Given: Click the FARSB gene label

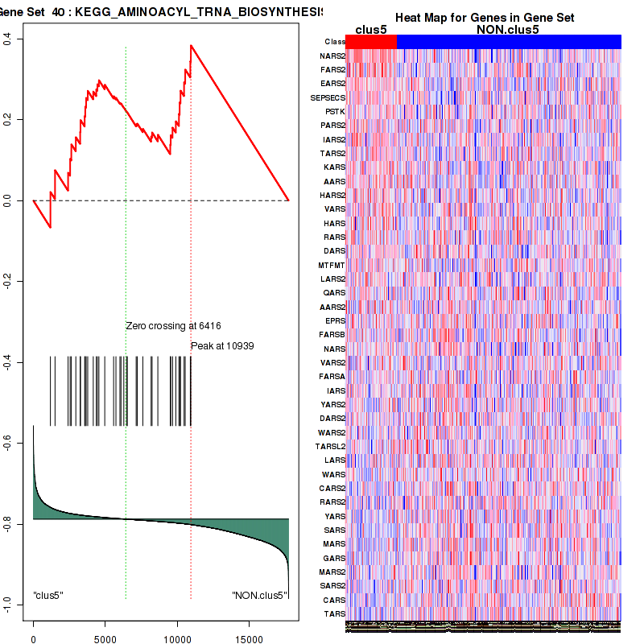Looking at the screenshot, I should pos(332,334).
